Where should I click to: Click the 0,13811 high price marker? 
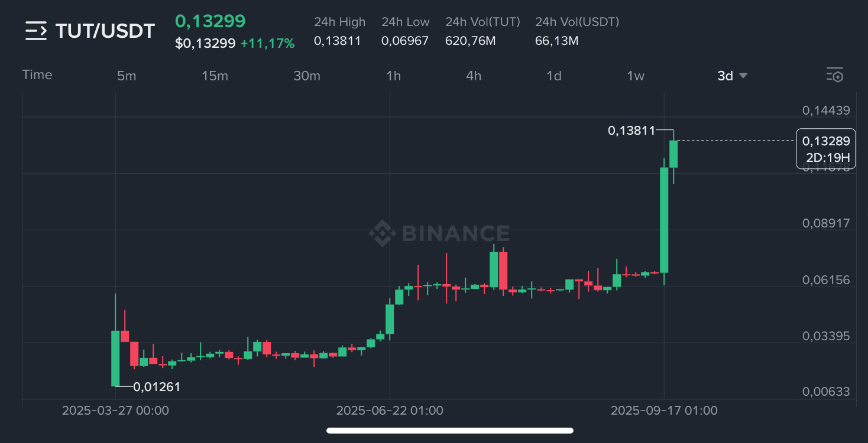[631, 131]
